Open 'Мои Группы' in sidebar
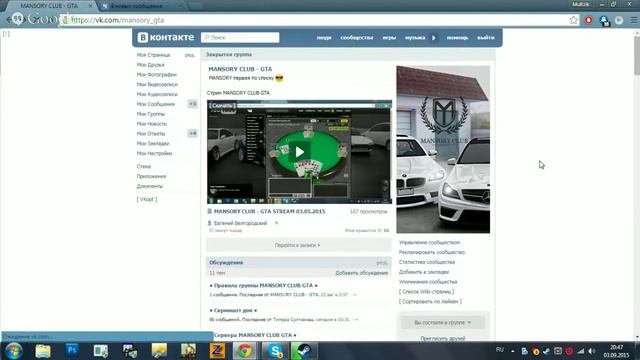Image resolution: width=640 pixels, height=360 pixels. click(x=151, y=114)
